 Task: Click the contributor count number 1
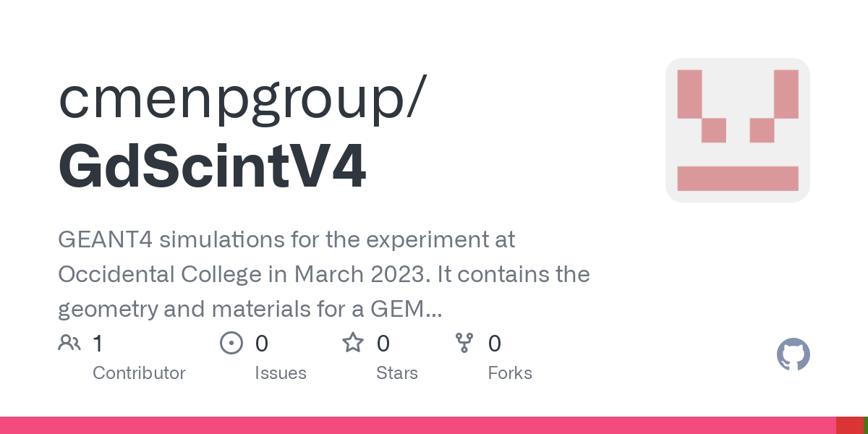click(98, 344)
